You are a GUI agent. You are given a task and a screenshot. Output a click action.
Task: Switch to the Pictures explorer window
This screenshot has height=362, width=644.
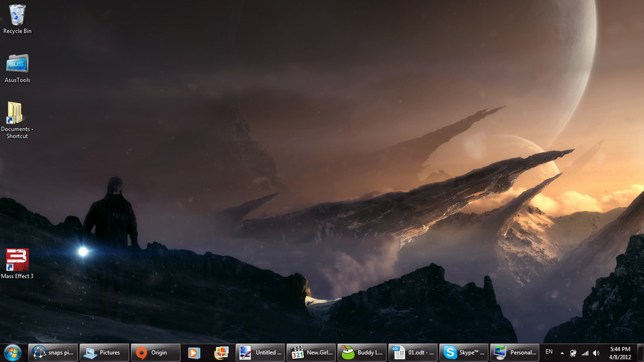coord(105,353)
